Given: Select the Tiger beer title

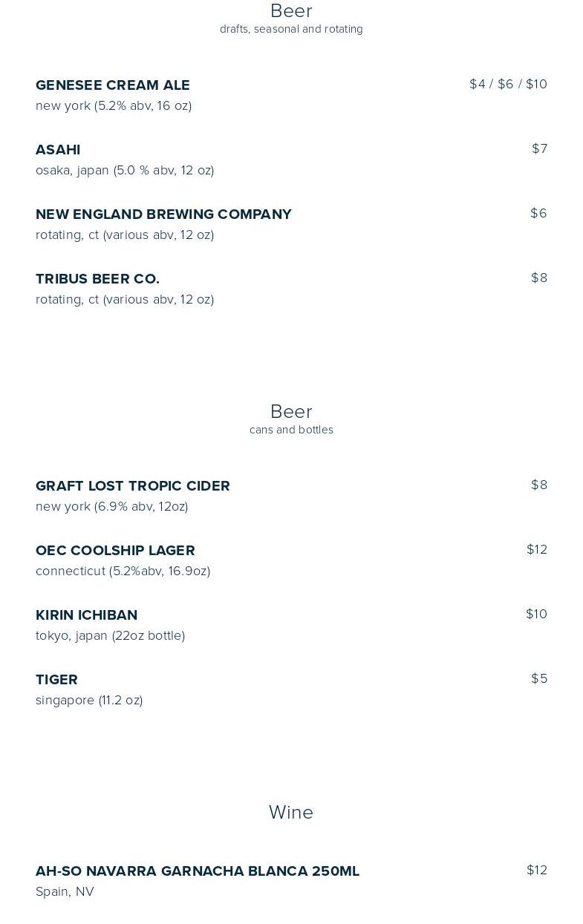Looking at the screenshot, I should tap(56, 680).
